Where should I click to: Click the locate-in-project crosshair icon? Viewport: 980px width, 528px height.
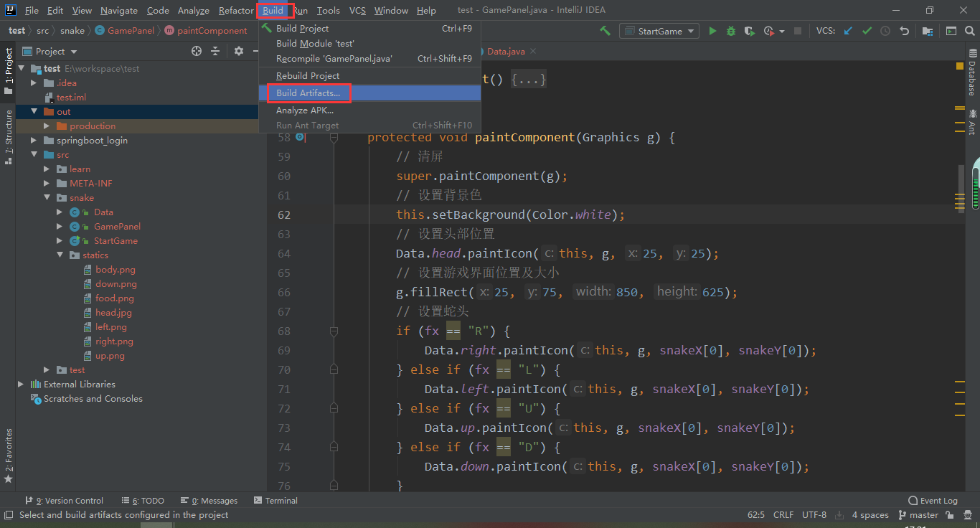197,51
